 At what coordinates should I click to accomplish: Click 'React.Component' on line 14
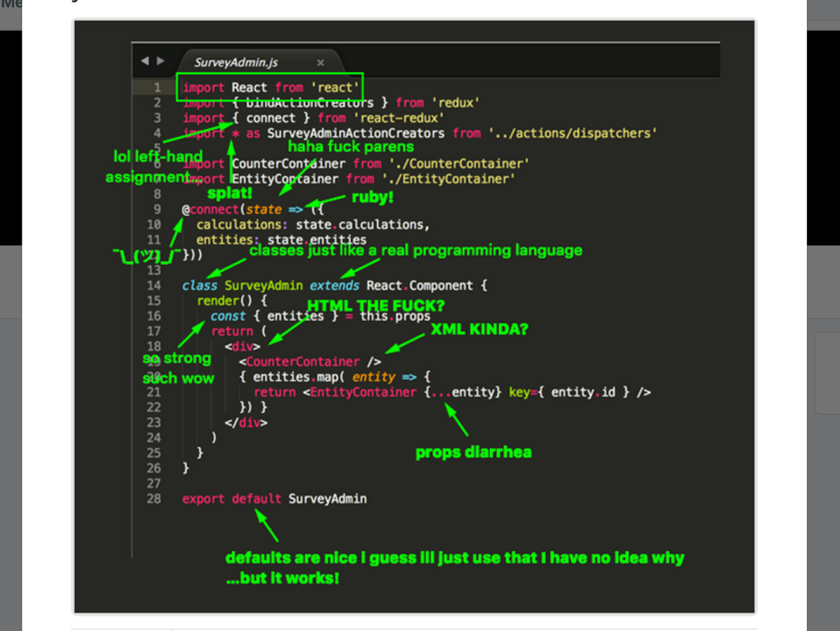click(420, 286)
